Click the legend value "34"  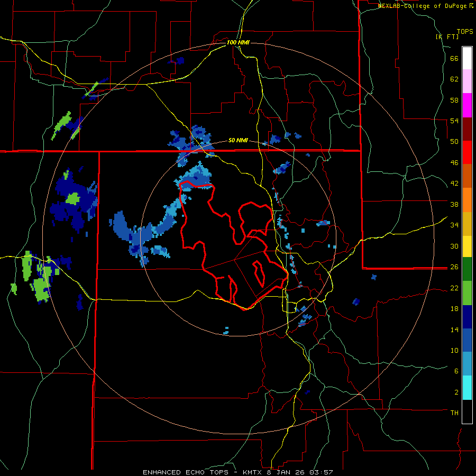(454, 225)
